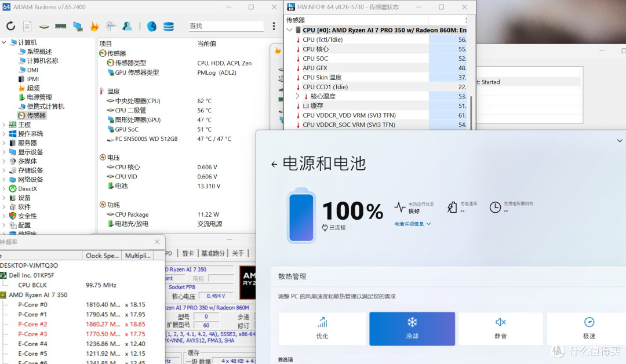The image size is (626, 364).
Task: Click the AIDA64 memory module toolbar icon
Action: pos(61,26)
